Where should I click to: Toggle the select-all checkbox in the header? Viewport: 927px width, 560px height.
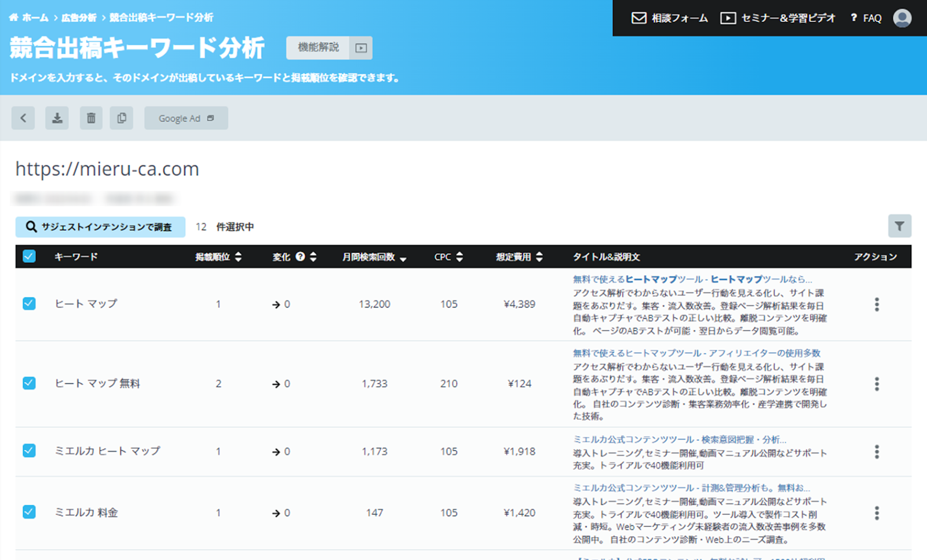tap(29, 256)
